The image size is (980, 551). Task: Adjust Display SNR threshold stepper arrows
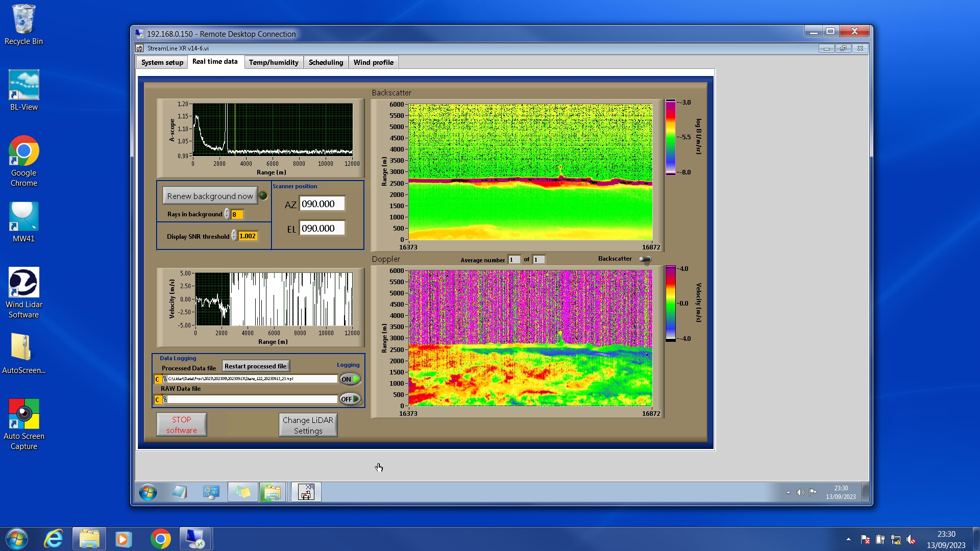click(234, 236)
